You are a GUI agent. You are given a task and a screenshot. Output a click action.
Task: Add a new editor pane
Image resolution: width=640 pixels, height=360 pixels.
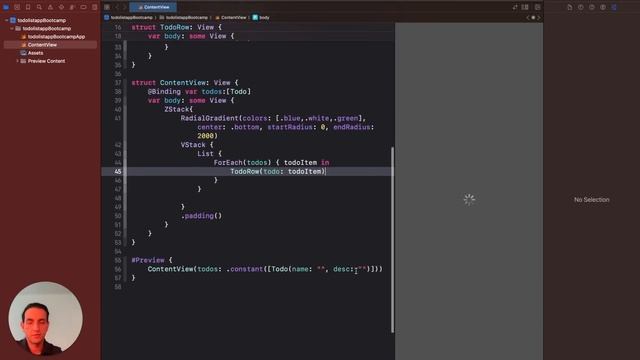tap(538, 7)
